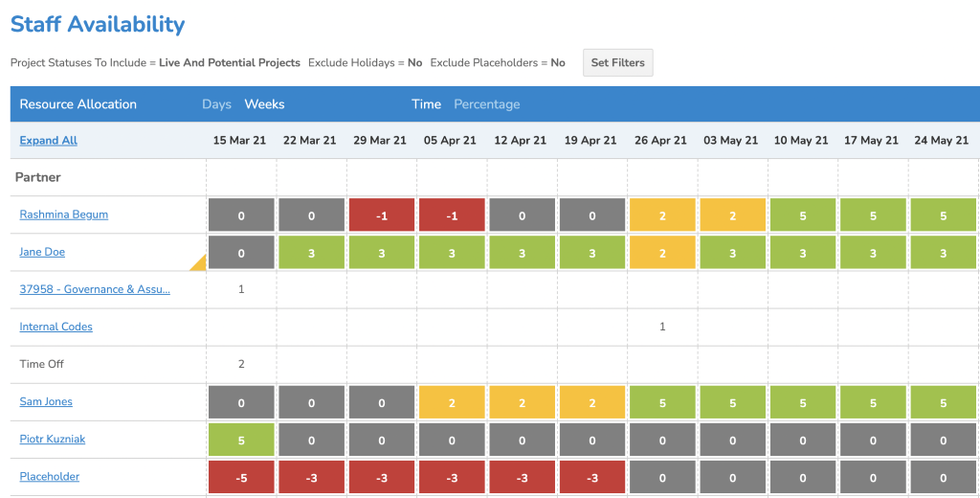The image size is (980, 498).
Task: Open the 37958 - Governance & Assu... project link
Action: (x=94, y=290)
